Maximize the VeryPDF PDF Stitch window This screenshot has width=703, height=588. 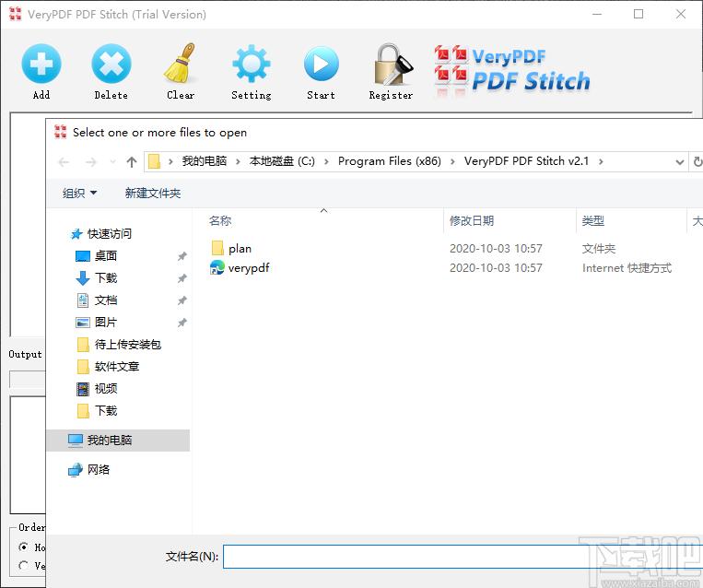pyautogui.click(x=639, y=14)
